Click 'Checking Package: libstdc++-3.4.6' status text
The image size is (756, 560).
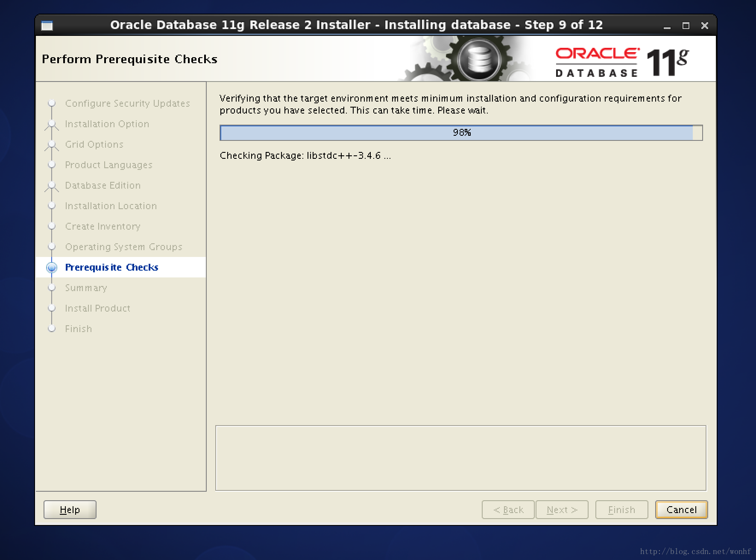[305, 155]
